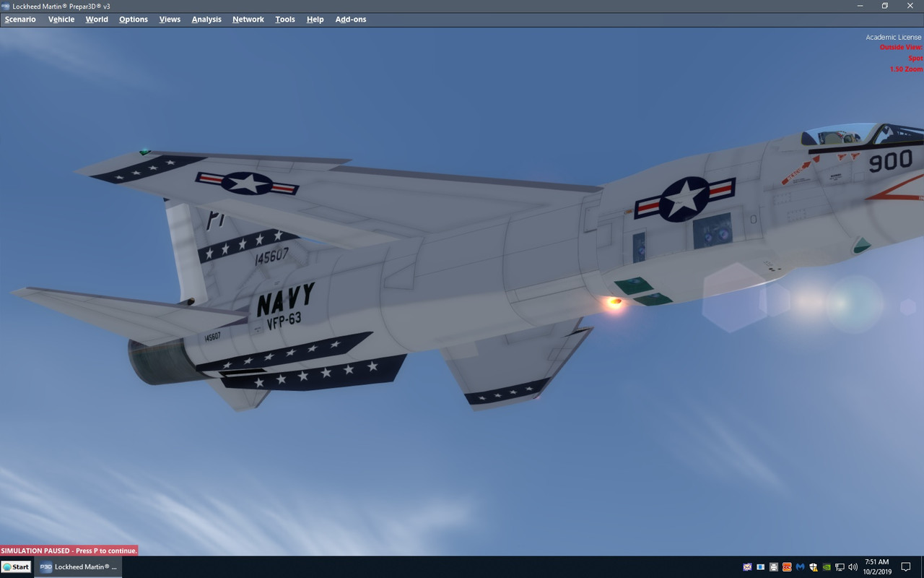Open the Analysis menu
This screenshot has height=578, width=924.
pos(206,20)
